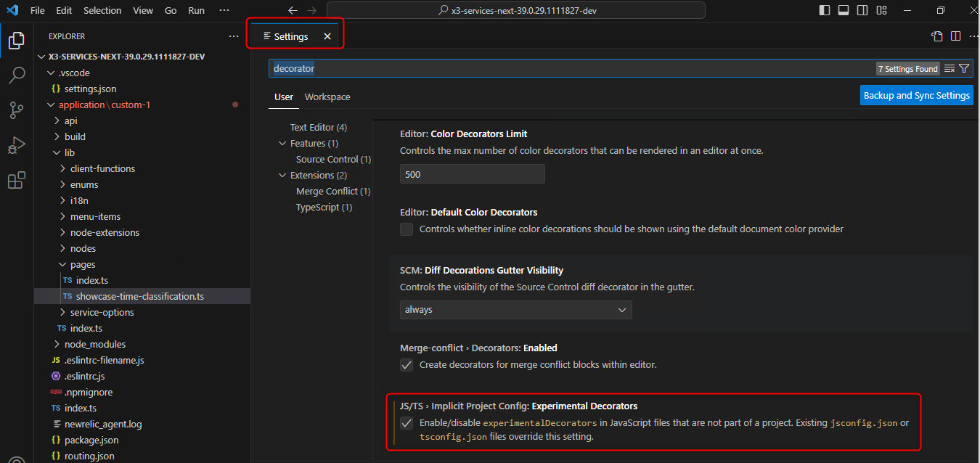The image size is (980, 463).
Task: Toggle secondary side bar layout icon
Action: coord(862,10)
